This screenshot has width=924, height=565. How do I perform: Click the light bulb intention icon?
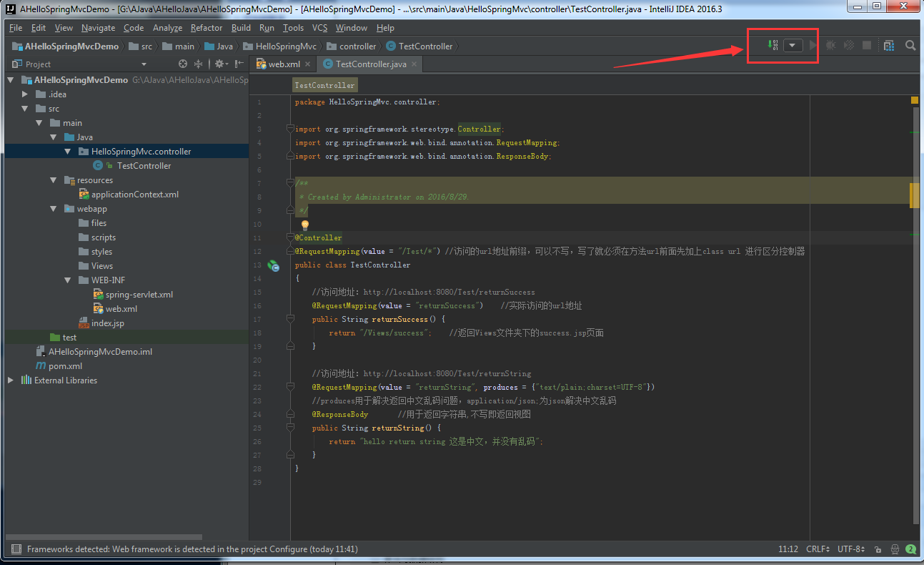pyautogui.click(x=305, y=225)
